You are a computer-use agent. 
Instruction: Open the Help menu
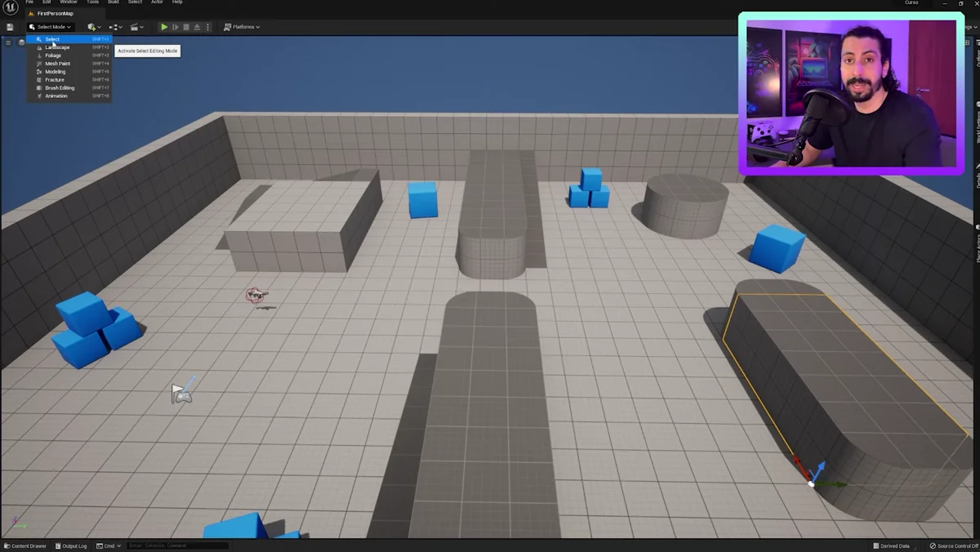coord(177,2)
